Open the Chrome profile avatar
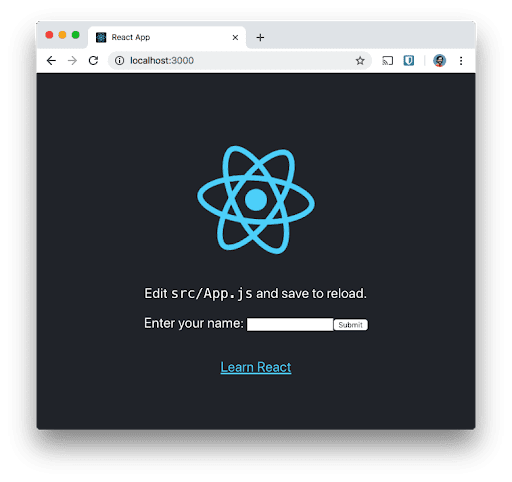 [x=439, y=60]
